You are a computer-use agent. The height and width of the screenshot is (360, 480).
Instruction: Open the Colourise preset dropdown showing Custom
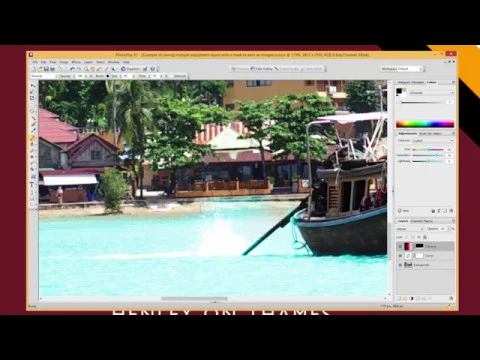coord(433,141)
